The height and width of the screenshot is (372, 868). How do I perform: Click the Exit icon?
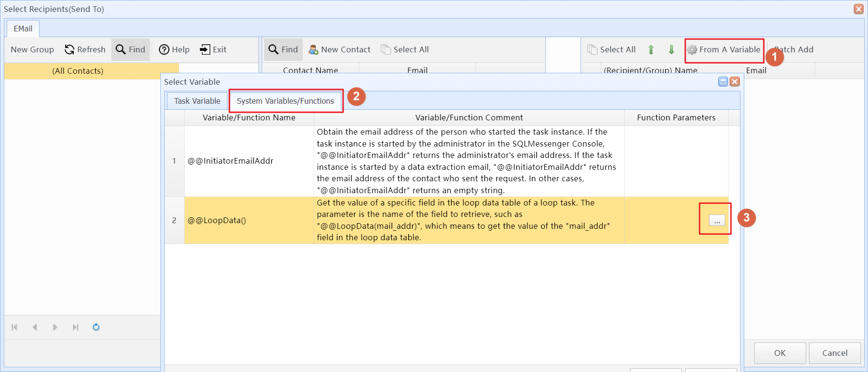pyautogui.click(x=205, y=49)
